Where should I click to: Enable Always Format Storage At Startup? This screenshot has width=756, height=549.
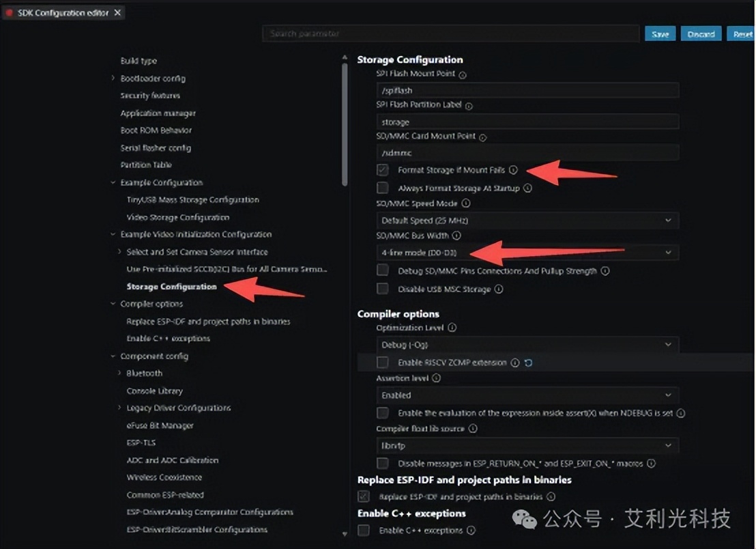pyautogui.click(x=383, y=188)
